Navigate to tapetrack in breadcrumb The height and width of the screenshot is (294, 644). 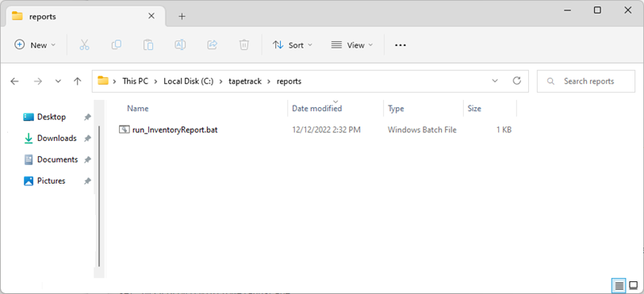[x=246, y=81]
